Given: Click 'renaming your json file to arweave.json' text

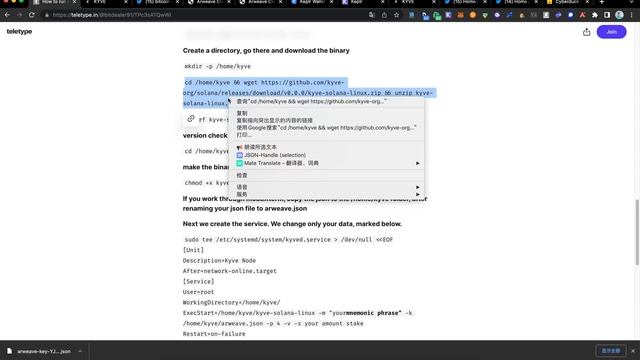Looking at the screenshot, I should click(x=245, y=209).
